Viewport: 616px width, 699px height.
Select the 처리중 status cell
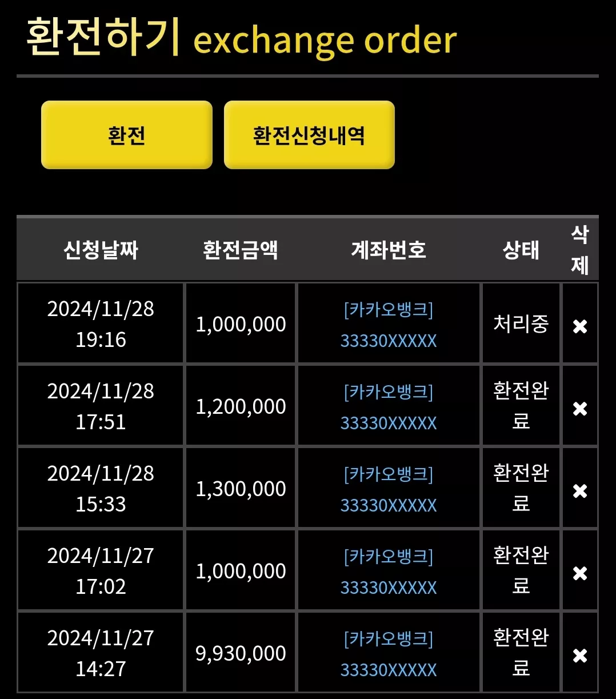[521, 324]
